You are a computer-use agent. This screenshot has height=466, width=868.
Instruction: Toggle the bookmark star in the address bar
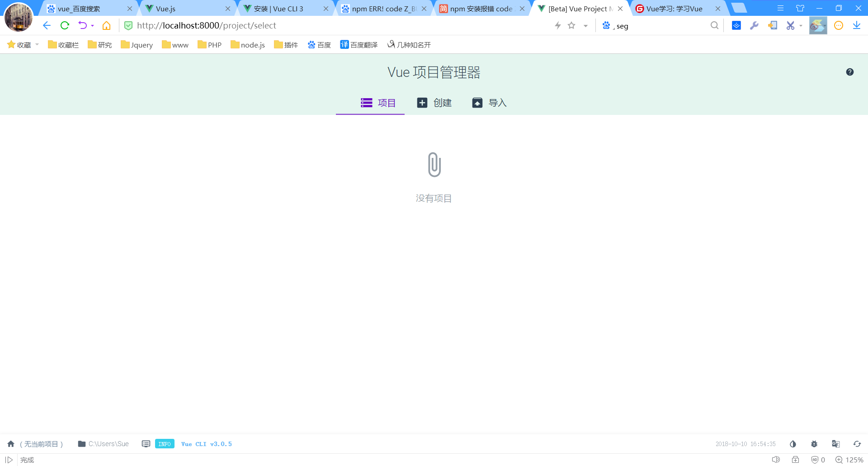571,25
